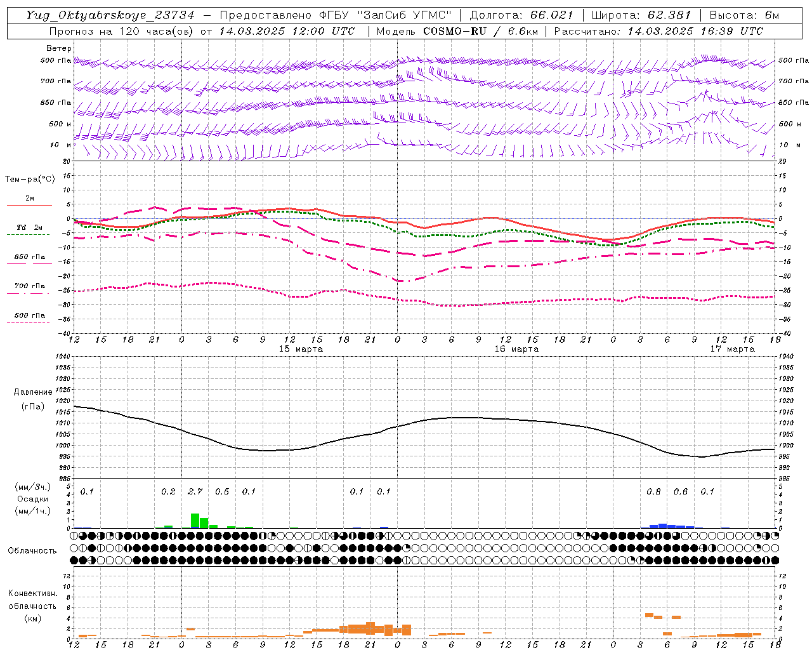Screen dimensions: 812x650
Task: Click the station title Yug_Oktyabrskoye_23734
Action: click(110, 15)
